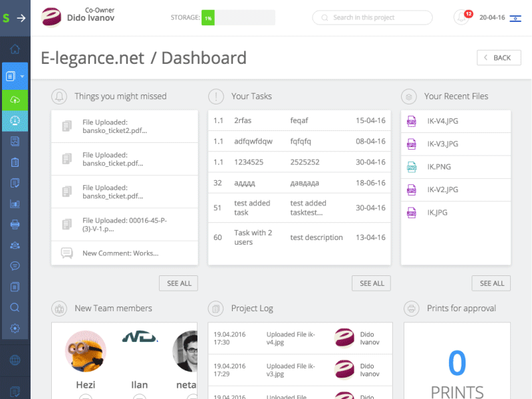532x399 pixels.
Task: Open the notifications bell showing 12 alerts
Action: (460, 17)
